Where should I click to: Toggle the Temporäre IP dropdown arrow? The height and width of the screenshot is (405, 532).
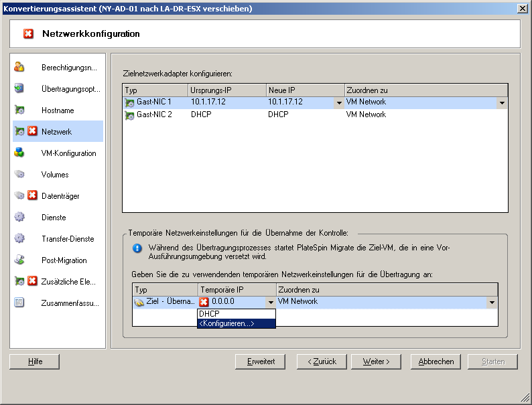(x=271, y=302)
